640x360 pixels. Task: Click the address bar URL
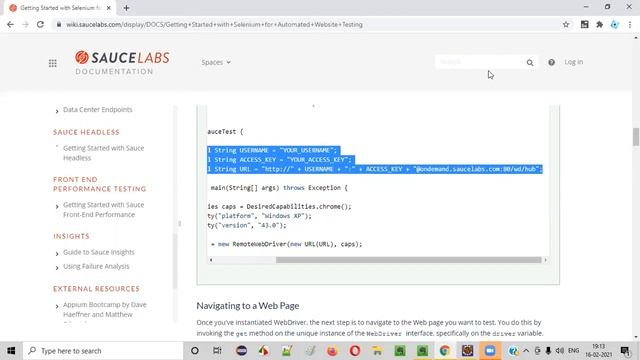coord(214,24)
